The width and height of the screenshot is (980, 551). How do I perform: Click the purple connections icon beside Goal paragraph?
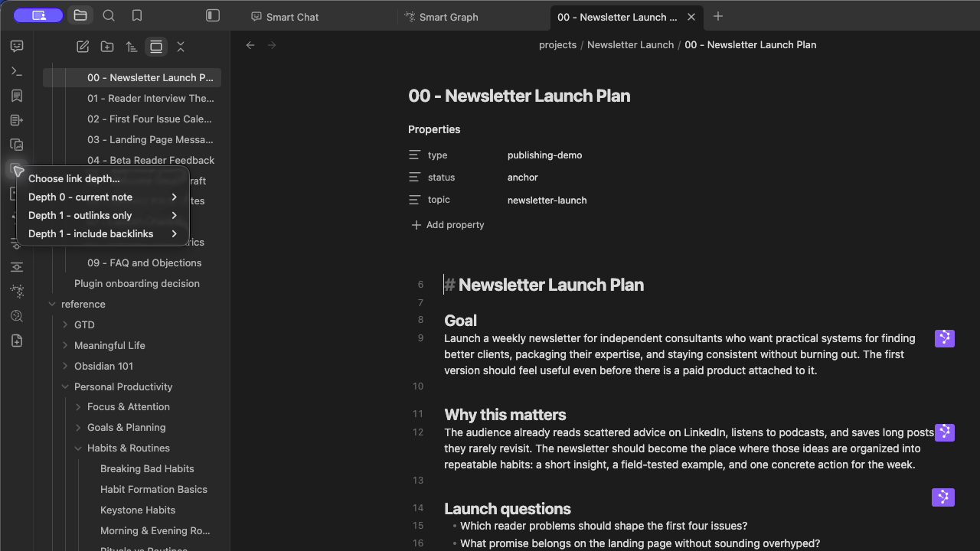[x=945, y=338]
